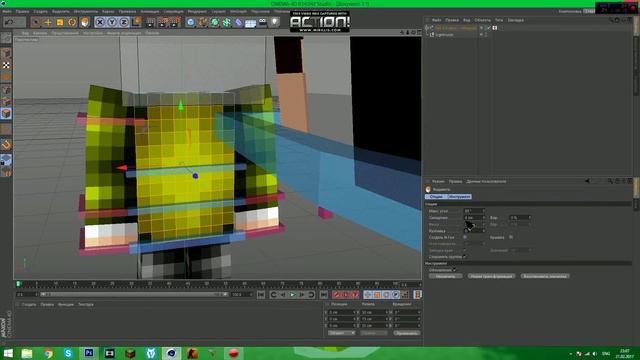Open the Объект coordinate mode dropdown
Viewport: 640px width, 360px height.
(x=341, y=333)
